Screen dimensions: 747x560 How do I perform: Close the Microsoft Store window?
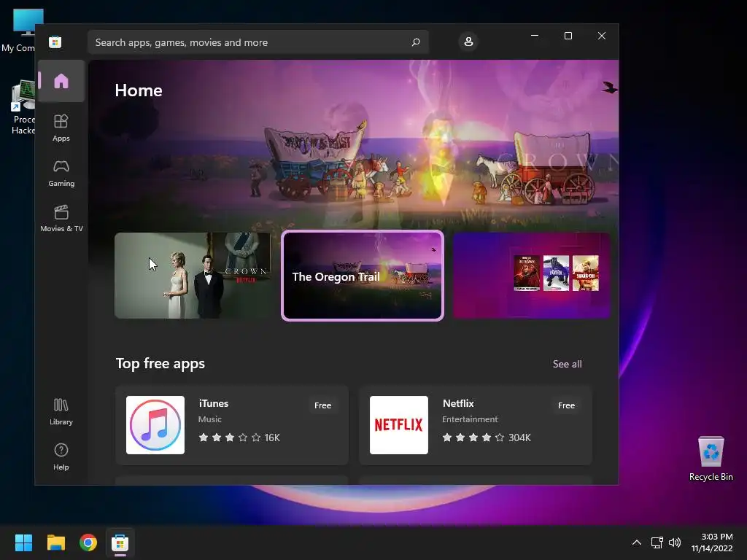[x=602, y=36]
